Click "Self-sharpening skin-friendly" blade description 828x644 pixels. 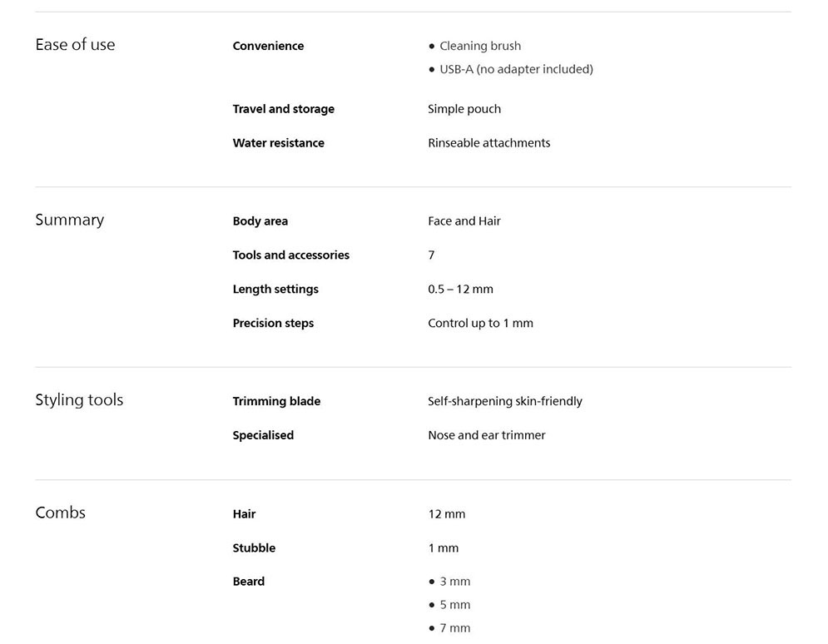[x=504, y=401]
